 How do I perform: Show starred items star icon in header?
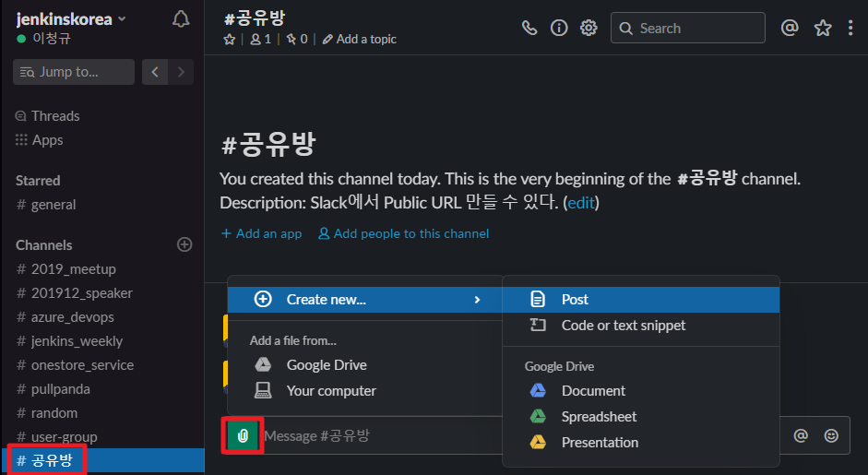pos(823,28)
